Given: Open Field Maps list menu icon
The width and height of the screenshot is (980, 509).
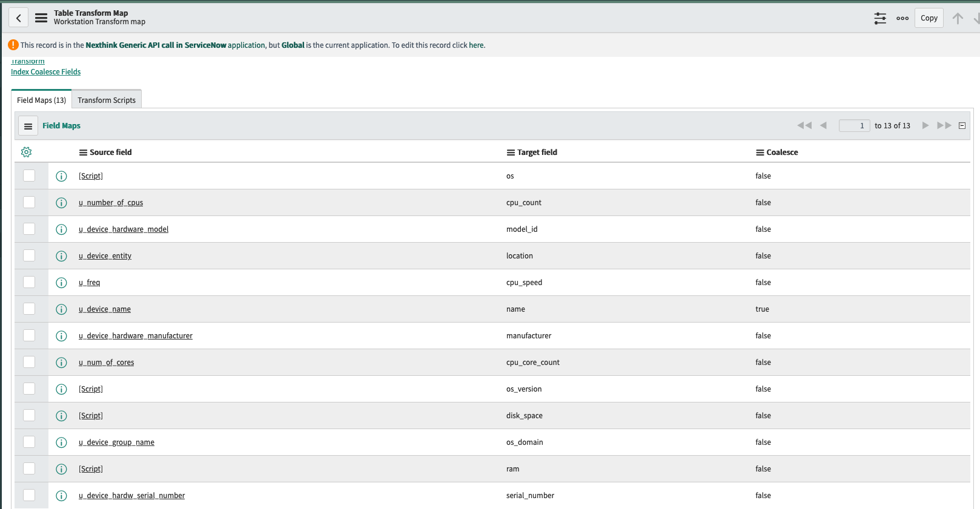Looking at the screenshot, I should [x=28, y=126].
